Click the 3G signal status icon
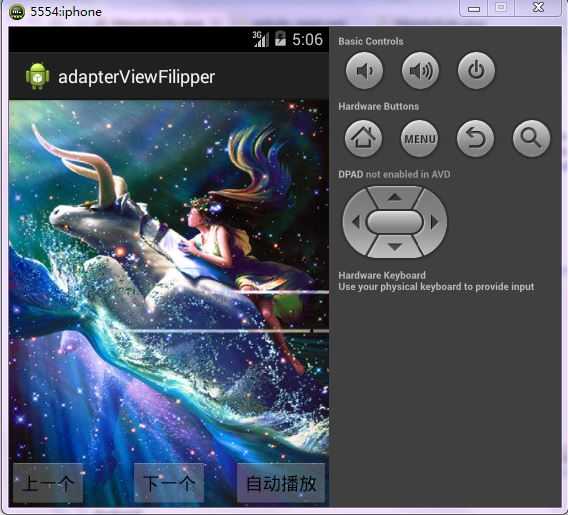The width and height of the screenshot is (568, 515). pos(261,39)
